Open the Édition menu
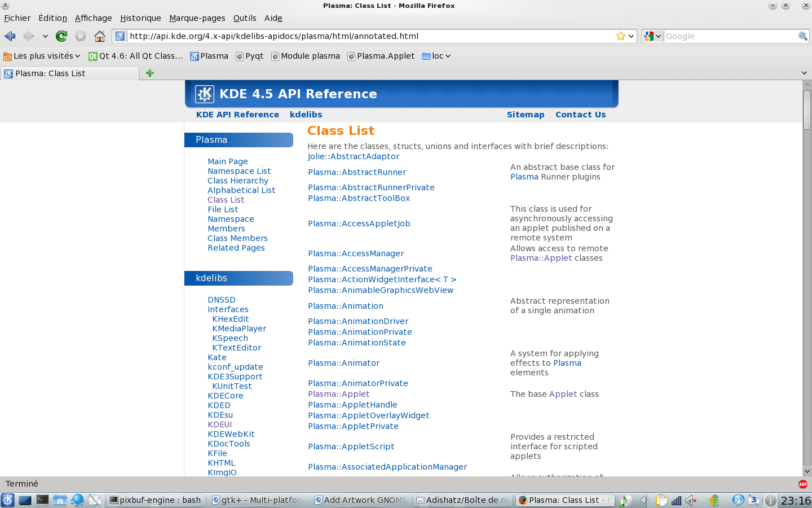This screenshot has height=508, width=812. tap(52, 18)
